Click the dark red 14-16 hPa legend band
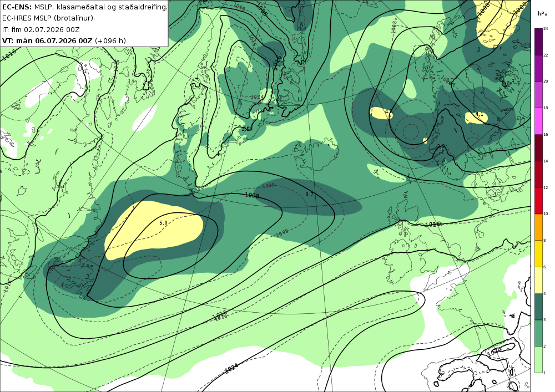 538,147
